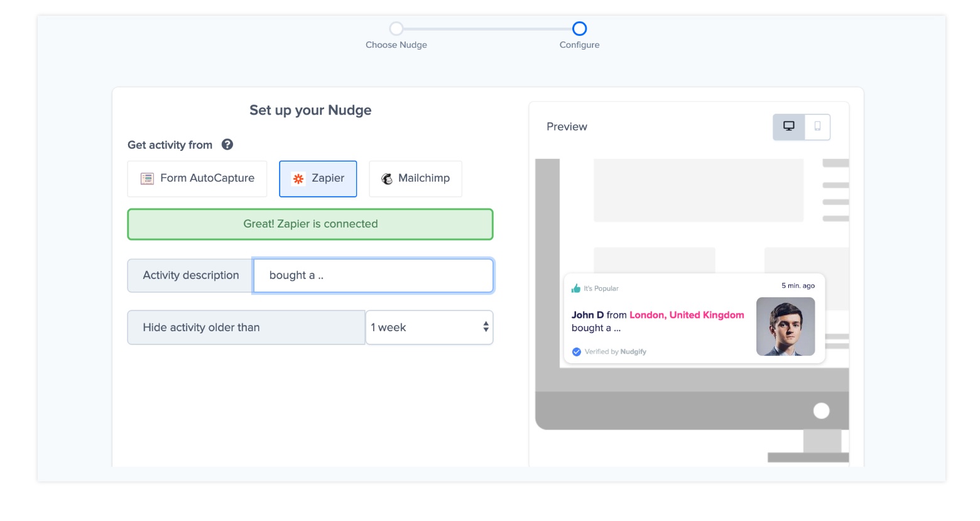The width and height of the screenshot is (980, 521).
Task: Select Form AutoCapture as activity source
Action: [x=197, y=178]
